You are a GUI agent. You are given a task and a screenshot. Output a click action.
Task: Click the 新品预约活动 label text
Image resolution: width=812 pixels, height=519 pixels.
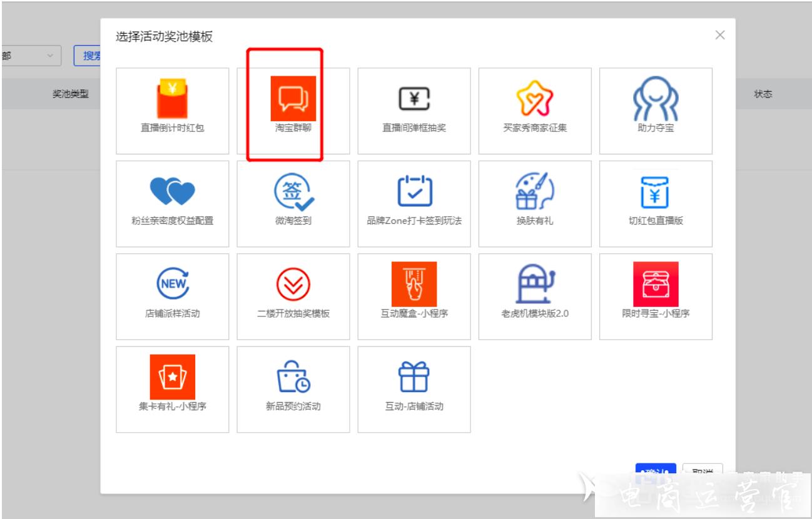coord(293,406)
